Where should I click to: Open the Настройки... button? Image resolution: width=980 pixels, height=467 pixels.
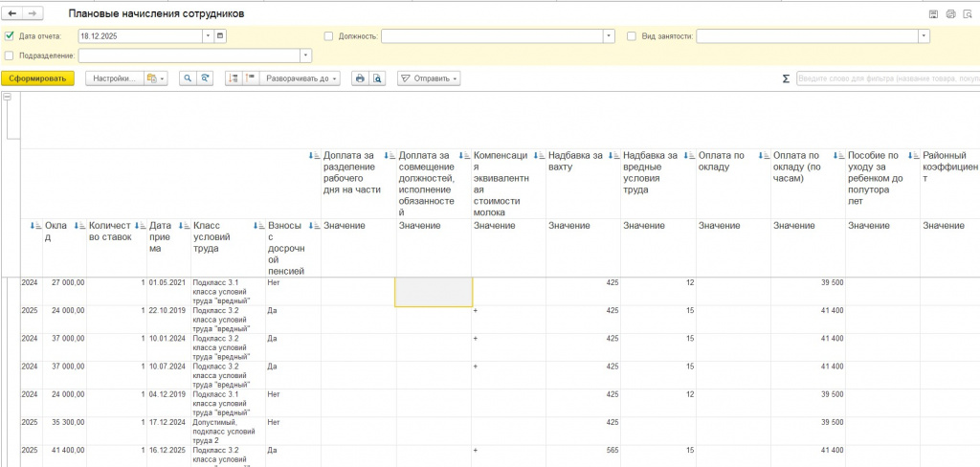tap(114, 78)
